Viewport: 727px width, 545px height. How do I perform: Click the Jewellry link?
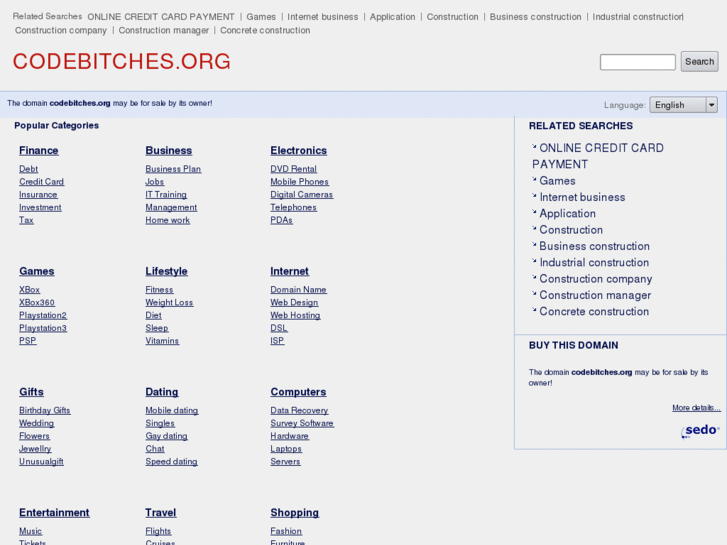35,449
